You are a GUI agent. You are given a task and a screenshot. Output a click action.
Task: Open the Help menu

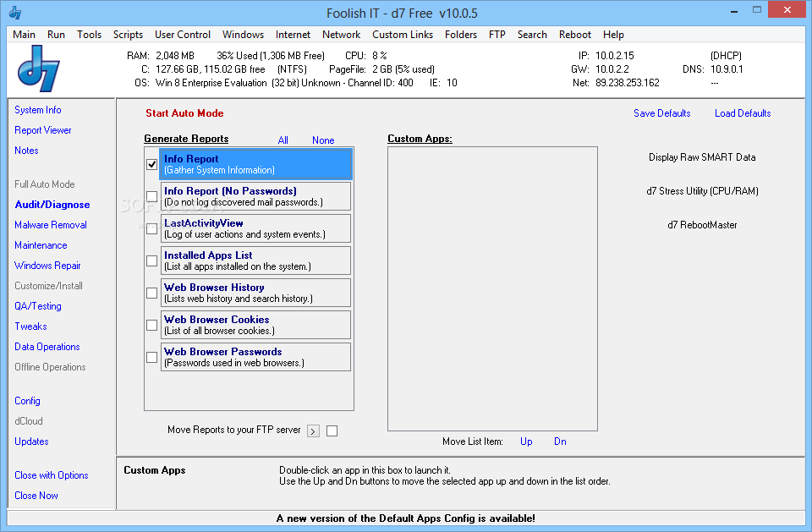point(613,35)
